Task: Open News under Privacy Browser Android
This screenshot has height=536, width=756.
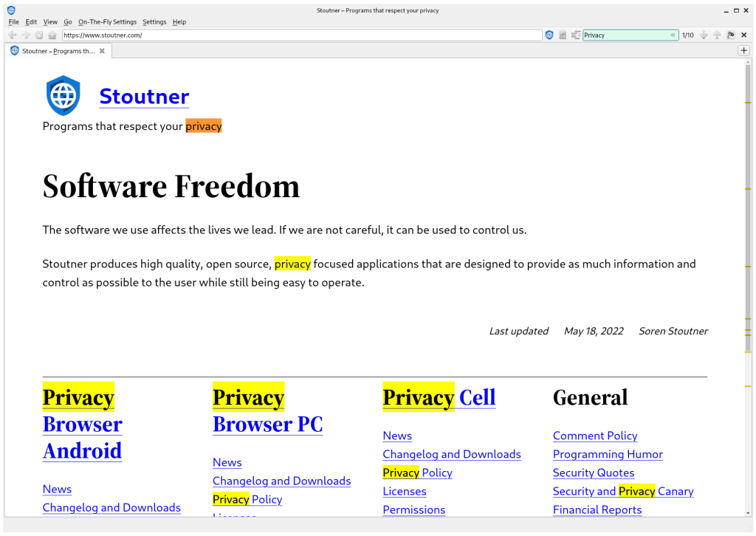Action: click(x=57, y=489)
